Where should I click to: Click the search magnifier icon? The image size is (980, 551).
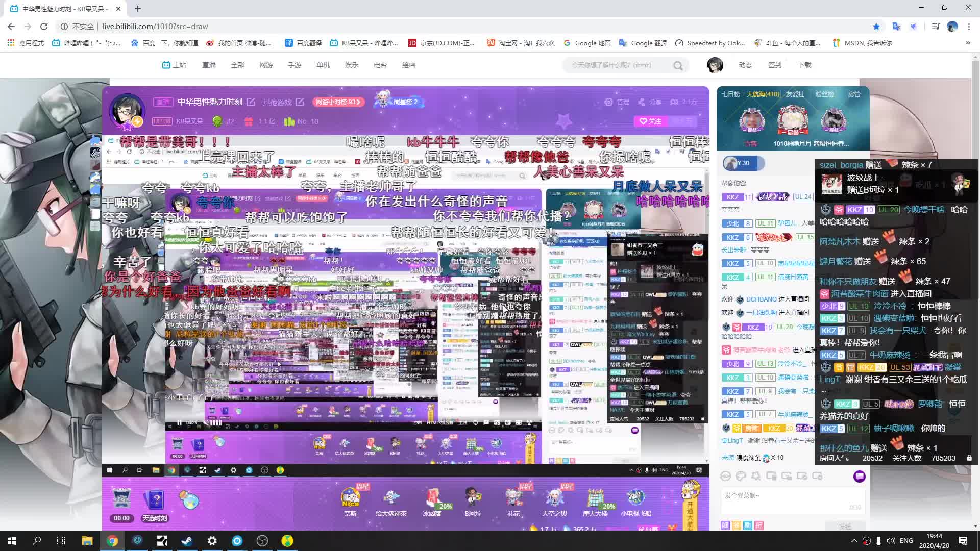click(x=678, y=65)
